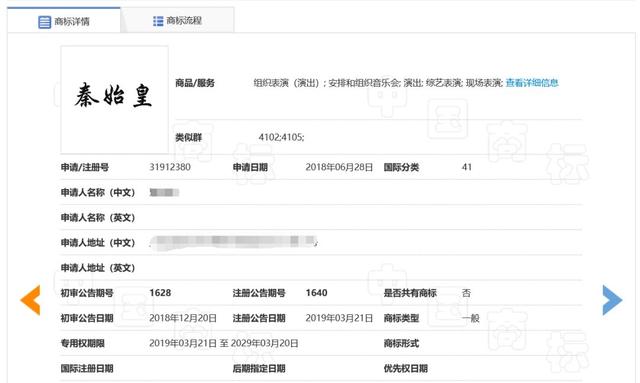Screen dimensions: 640x383
Task: Select the 一般 trademark type value
Action: coord(471,318)
